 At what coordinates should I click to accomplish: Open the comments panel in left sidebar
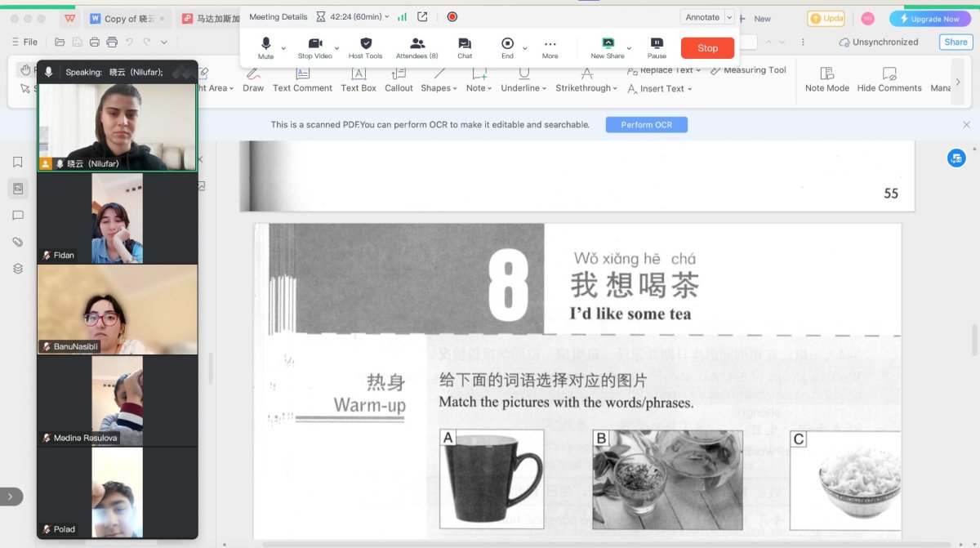pos(18,216)
